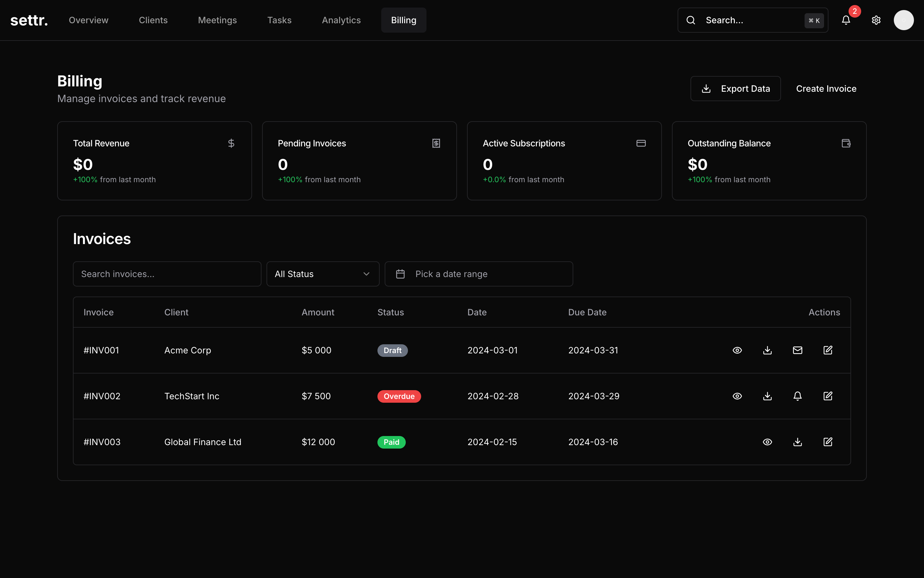Screen dimensions: 924x578
Task: Open the All Status dropdown
Action: 323,274
